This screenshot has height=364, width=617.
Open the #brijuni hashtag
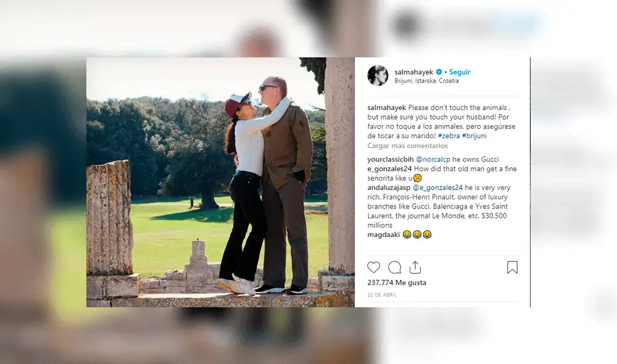[474, 136]
